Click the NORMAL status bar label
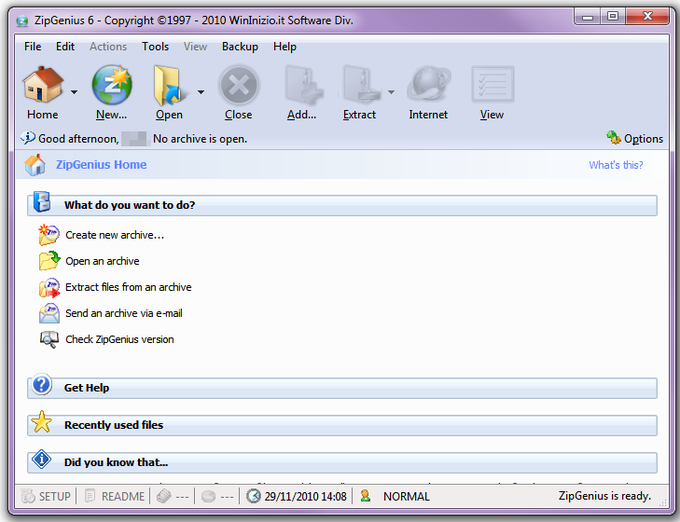Image resolution: width=680 pixels, height=522 pixels. tap(406, 496)
